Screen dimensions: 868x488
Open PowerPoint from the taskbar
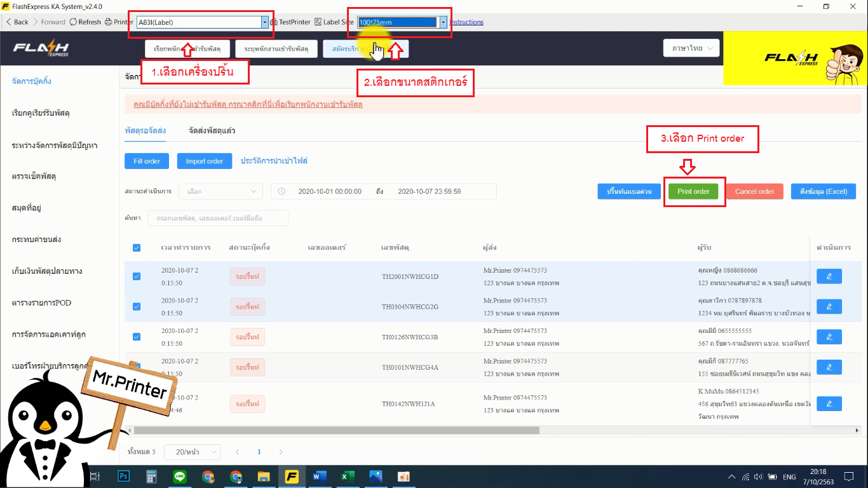tap(403, 476)
